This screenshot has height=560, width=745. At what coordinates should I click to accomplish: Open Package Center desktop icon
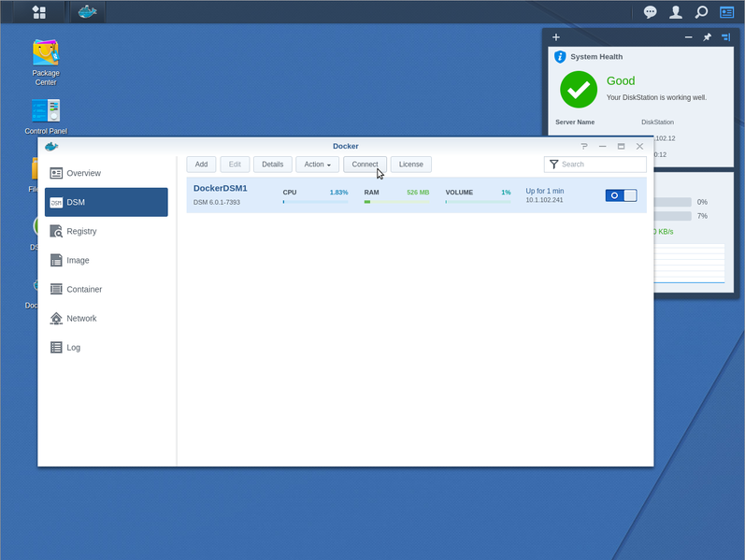[46, 63]
